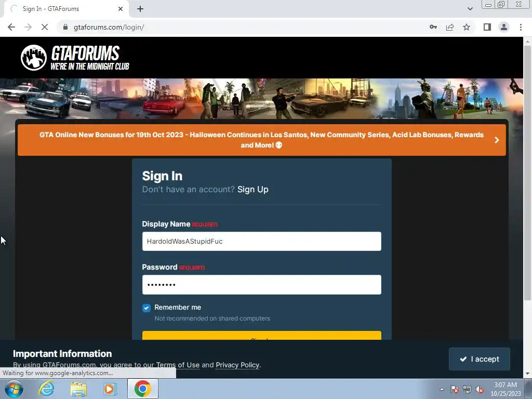Click the Remember me label text
Image resolution: width=532 pixels, height=399 pixels.
tap(178, 308)
